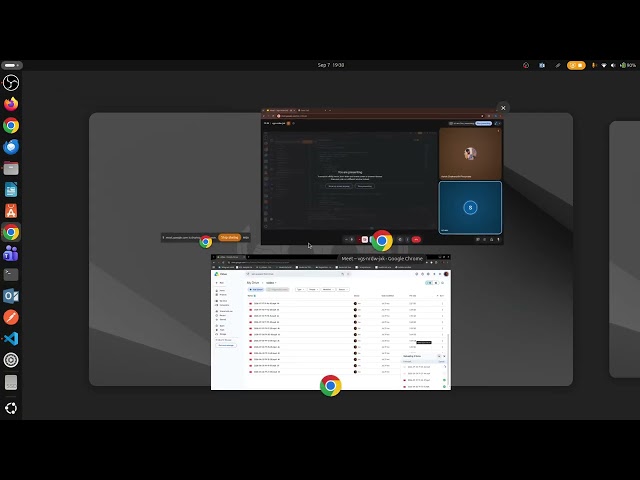
Task: Open the upper Google Chrome dock icon
Action: [x=11, y=125]
